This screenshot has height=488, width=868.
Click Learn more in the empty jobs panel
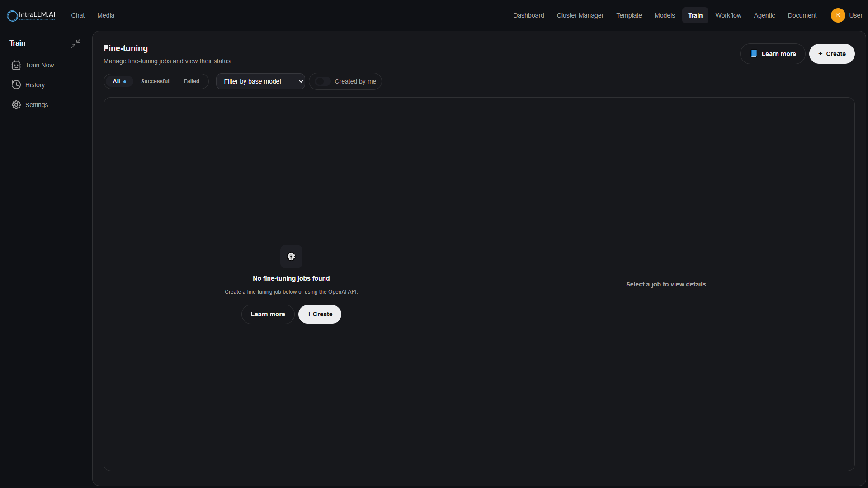tap(268, 314)
